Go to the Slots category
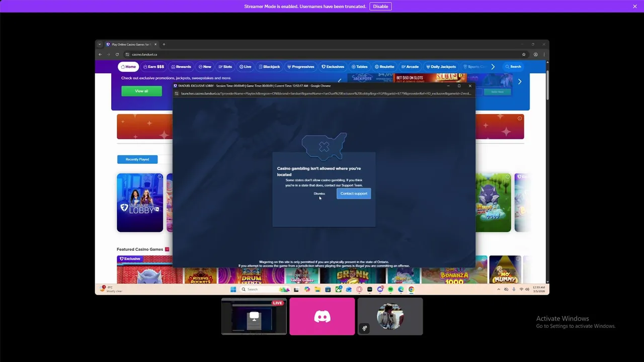Image resolution: width=644 pixels, height=362 pixels. pos(225,66)
